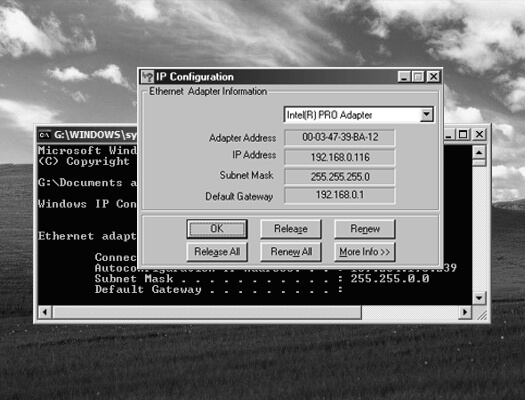The width and height of the screenshot is (525, 400).
Task: Click the Default Gateway field 192.168.0.1
Action: (340, 195)
